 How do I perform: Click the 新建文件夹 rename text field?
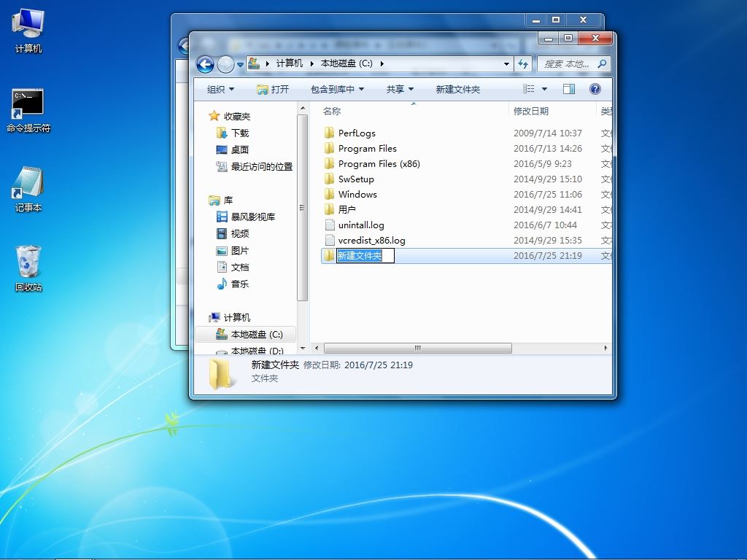365,256
